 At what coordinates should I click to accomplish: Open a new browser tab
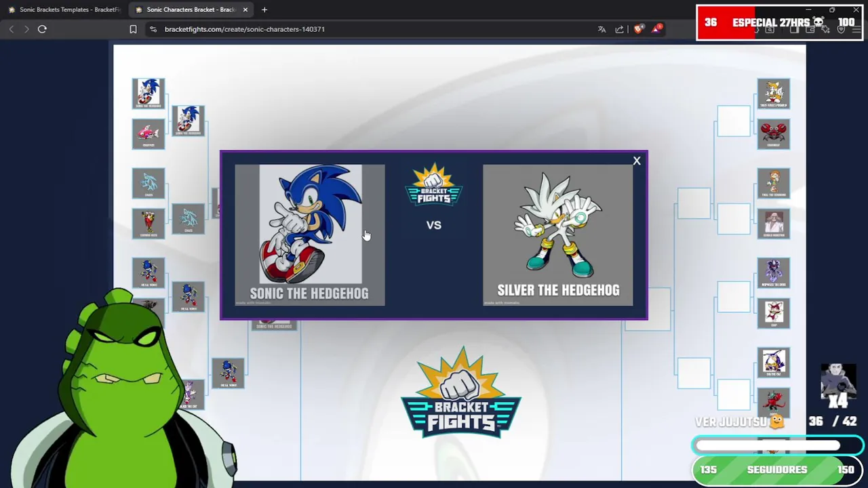264,9
